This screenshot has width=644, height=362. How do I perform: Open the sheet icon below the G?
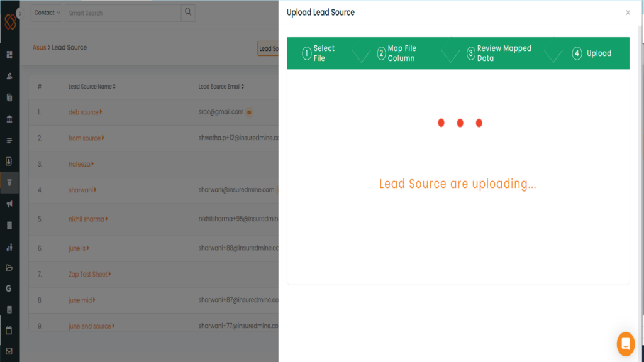[x=9, y=310]
